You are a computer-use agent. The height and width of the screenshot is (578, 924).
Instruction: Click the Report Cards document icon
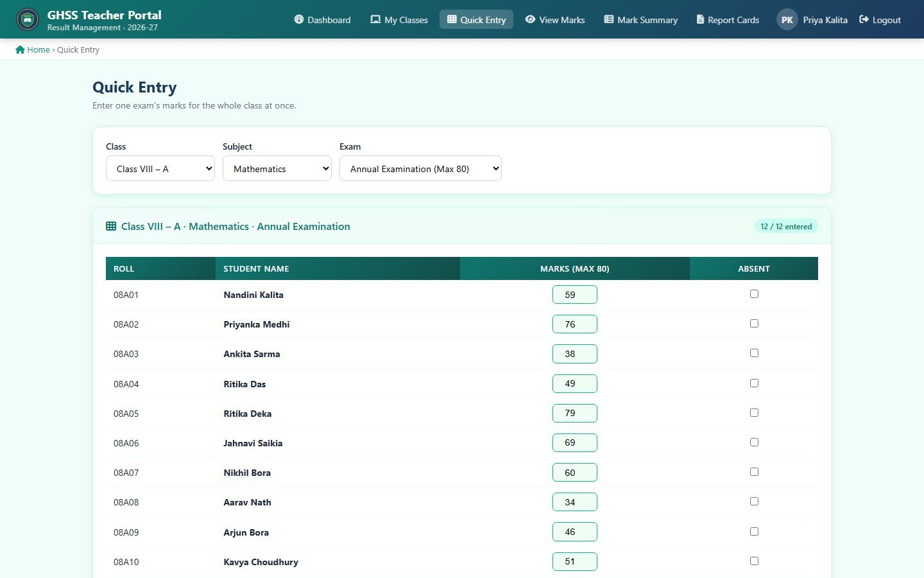700,19
